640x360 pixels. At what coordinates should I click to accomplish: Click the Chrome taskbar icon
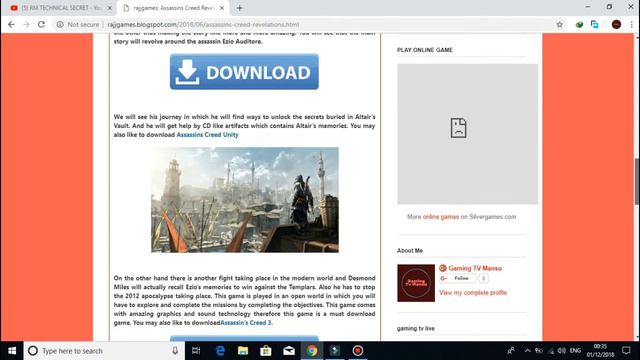pos(312,351)
